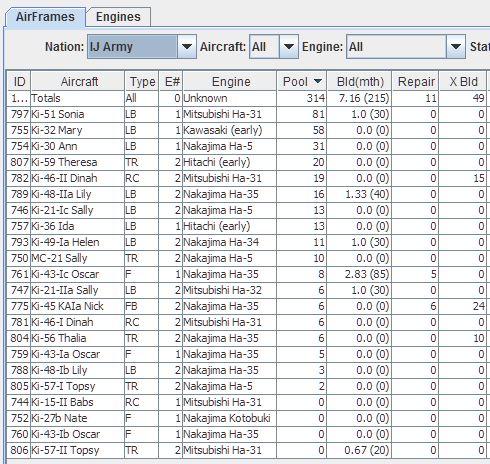Screen dimensions: 490x464
Task: Click the 2.83 (85) build rate cell
Action: [x=359, y=274]
